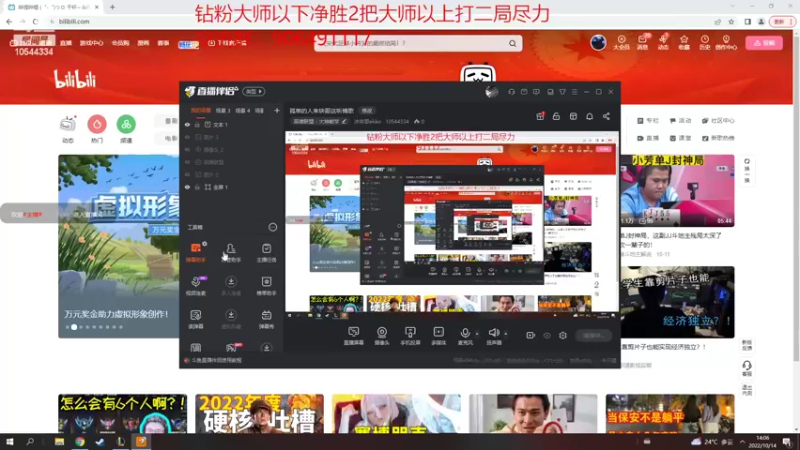800x450 pixels.
Task: Open the ranking list assistant tool
Action: (266, 286)
